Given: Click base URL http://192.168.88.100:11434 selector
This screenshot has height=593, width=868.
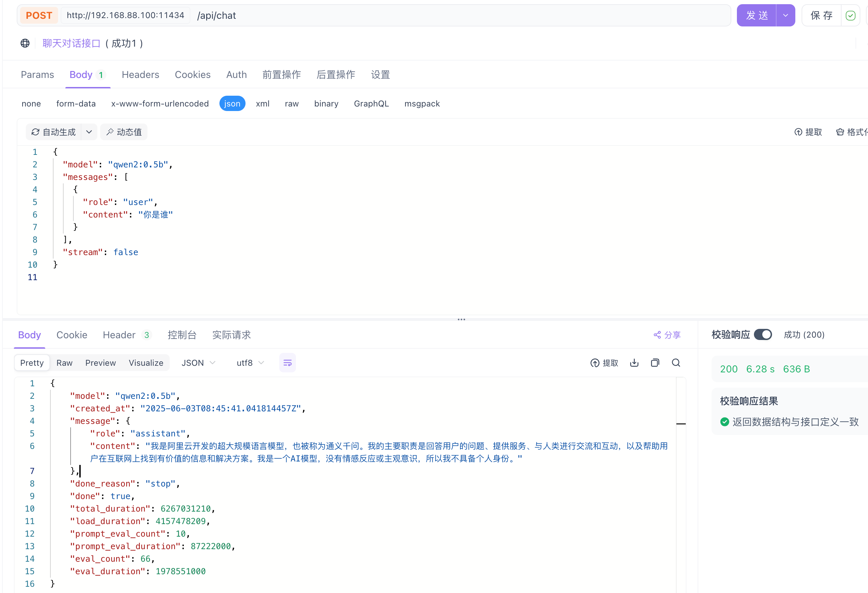Looking at the screenshot, I should point(126,15).
